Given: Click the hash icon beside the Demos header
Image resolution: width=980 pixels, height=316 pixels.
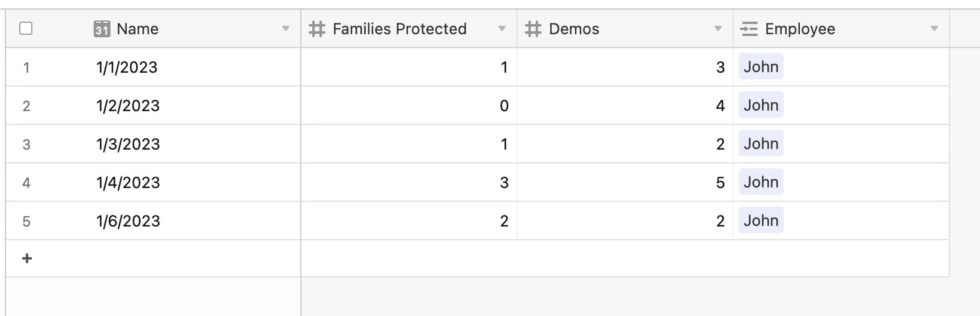Looking at the screenshot, I should (x=533, y=29).
